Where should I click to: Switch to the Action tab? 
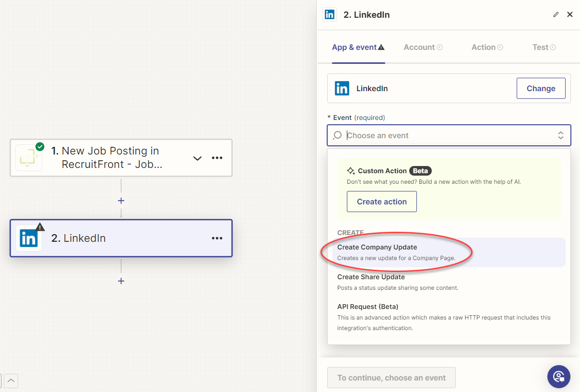[x=487, y=47]
